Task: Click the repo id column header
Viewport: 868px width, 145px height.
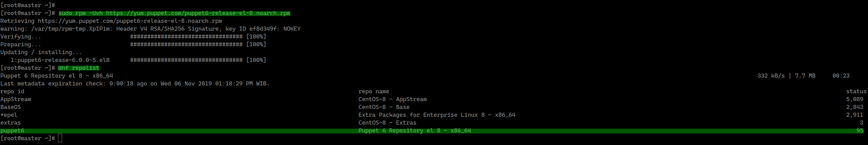Action: click(x=12, y=92)
